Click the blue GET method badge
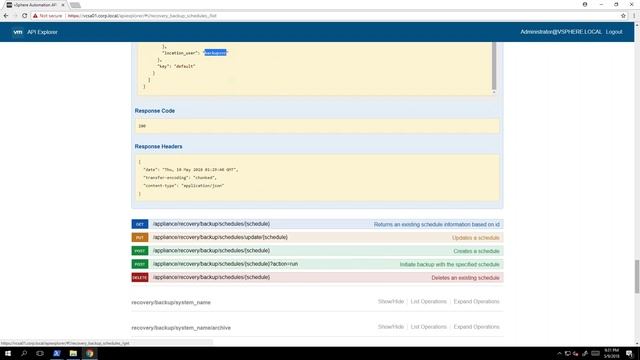The height and width of the screenshot is (360, 640). pyautogui.click(x=140, y=224)
